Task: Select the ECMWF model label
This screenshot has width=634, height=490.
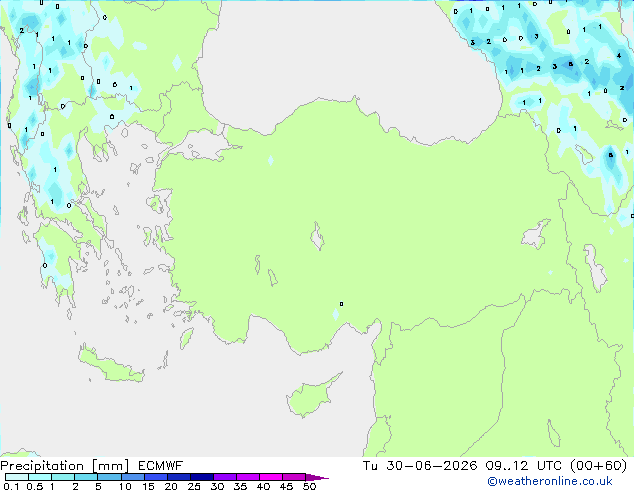Action: tap(161, 466)
